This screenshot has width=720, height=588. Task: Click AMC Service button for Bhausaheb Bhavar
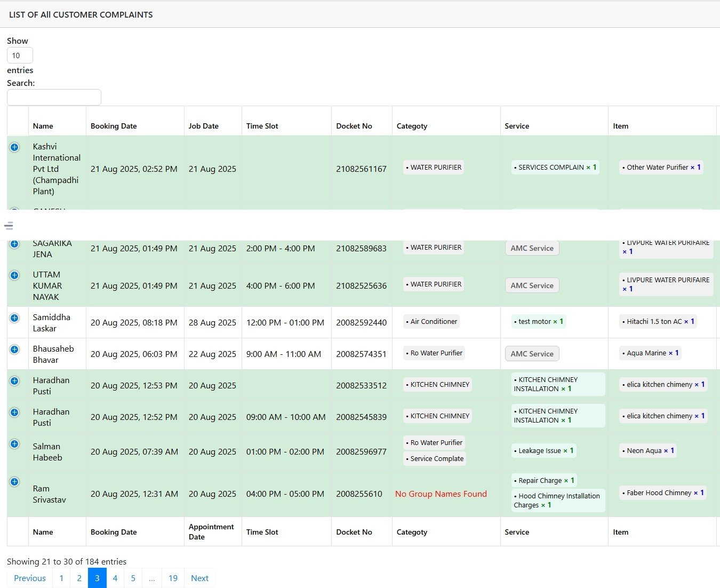[x=532, y=354]
